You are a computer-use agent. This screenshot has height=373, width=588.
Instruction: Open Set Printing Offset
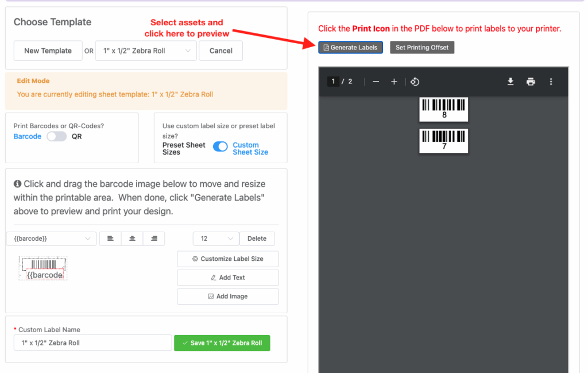click(422, 47)
